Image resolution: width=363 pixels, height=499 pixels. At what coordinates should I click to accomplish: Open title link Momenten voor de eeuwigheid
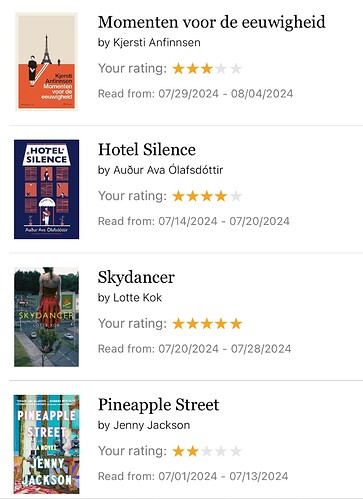212,23
